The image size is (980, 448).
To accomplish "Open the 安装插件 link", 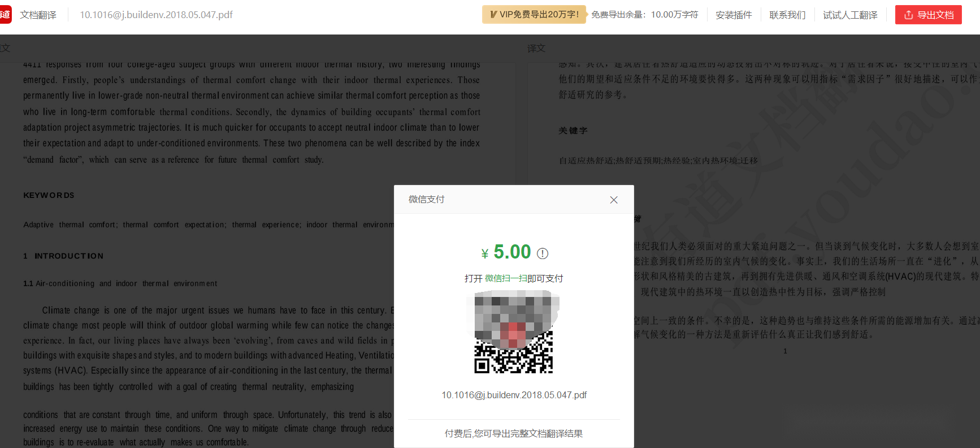I will click(734, 15).
